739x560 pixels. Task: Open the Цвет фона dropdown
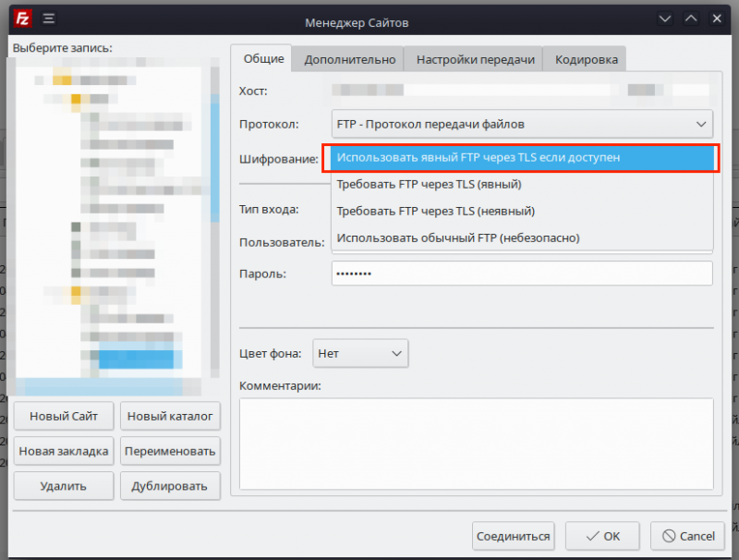click(360, 354)
